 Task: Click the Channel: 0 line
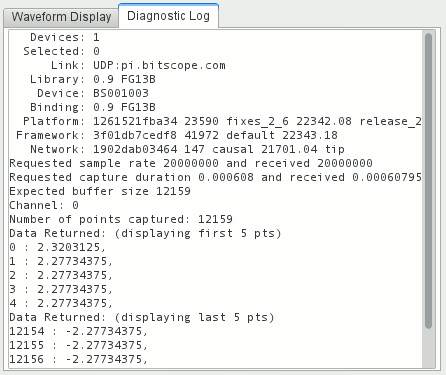click(44, 205)
